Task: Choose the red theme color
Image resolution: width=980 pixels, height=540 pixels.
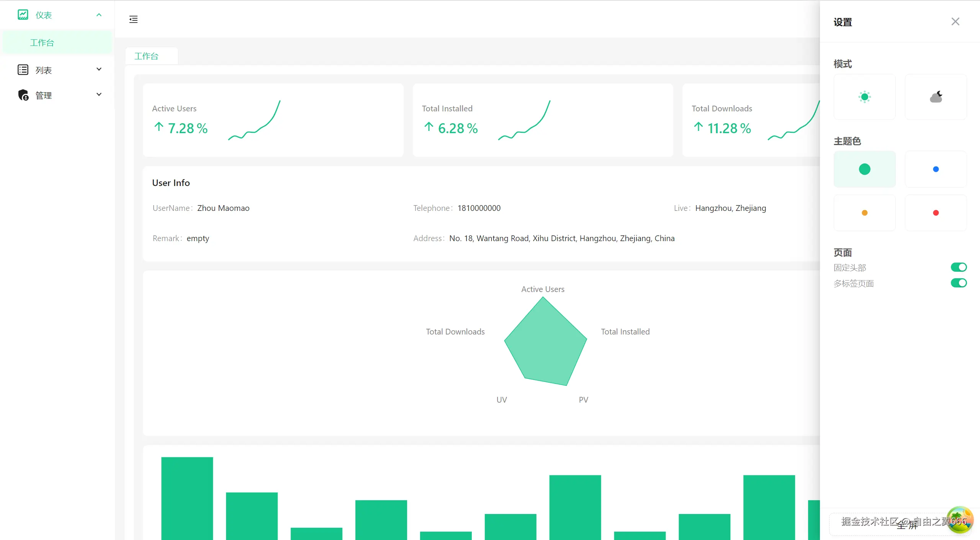Action: [936, 213]
